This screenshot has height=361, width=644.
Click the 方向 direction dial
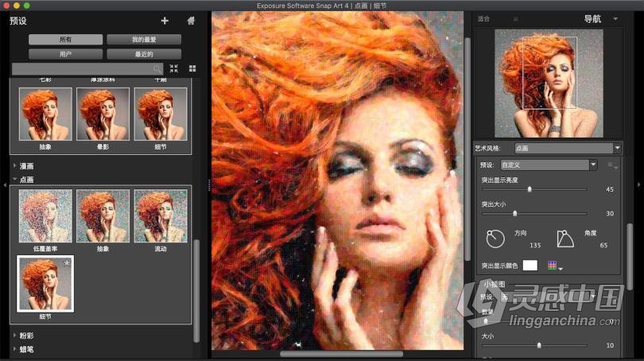(x=495, y=239)
